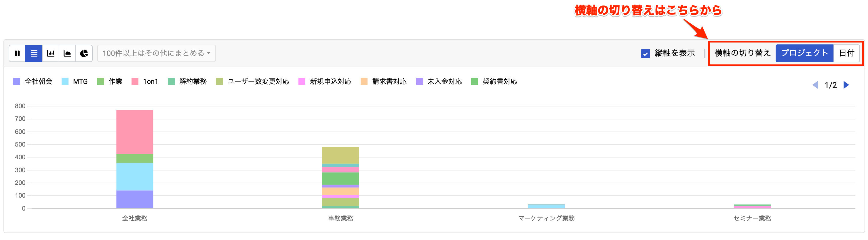The image size is (868, 240).
Task: Click the 請求書対応 legend entry
Action: click(389, 82)
